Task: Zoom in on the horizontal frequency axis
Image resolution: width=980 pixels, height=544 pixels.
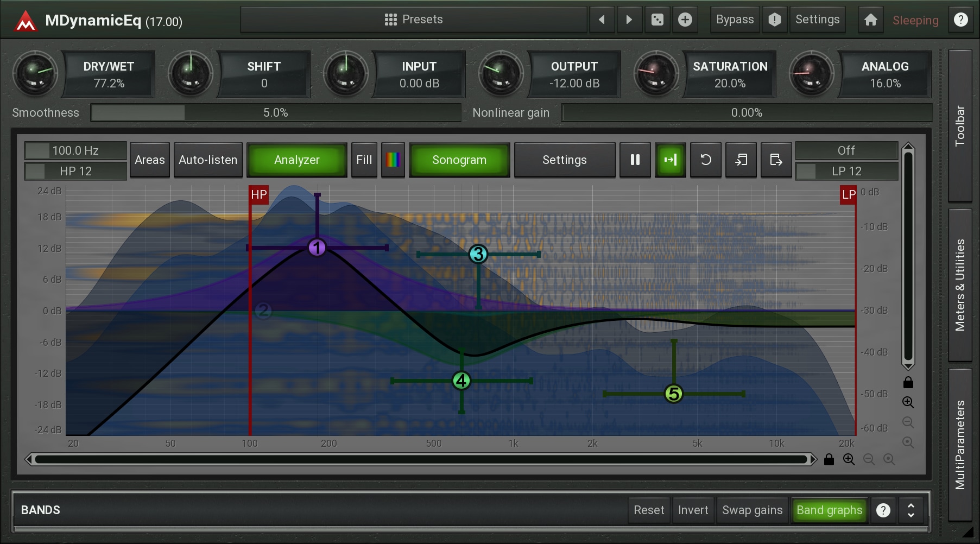Action: [849, 460]
